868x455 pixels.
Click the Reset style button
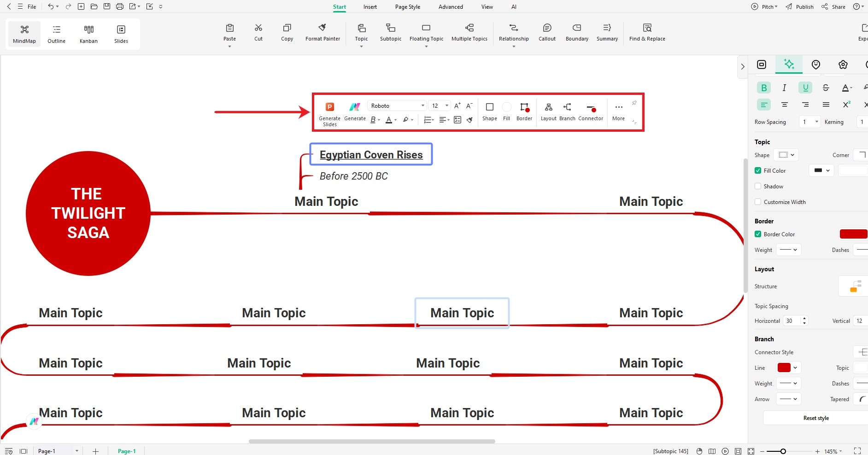816,418
